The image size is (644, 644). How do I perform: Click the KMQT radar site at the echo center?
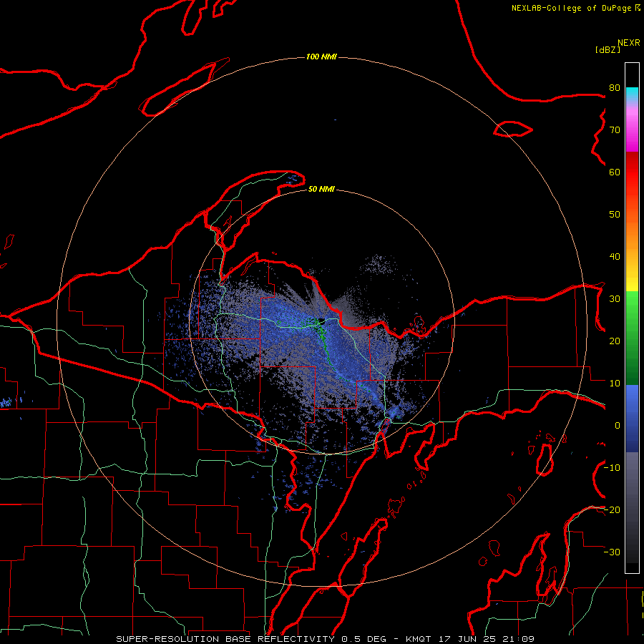point(321,321)
